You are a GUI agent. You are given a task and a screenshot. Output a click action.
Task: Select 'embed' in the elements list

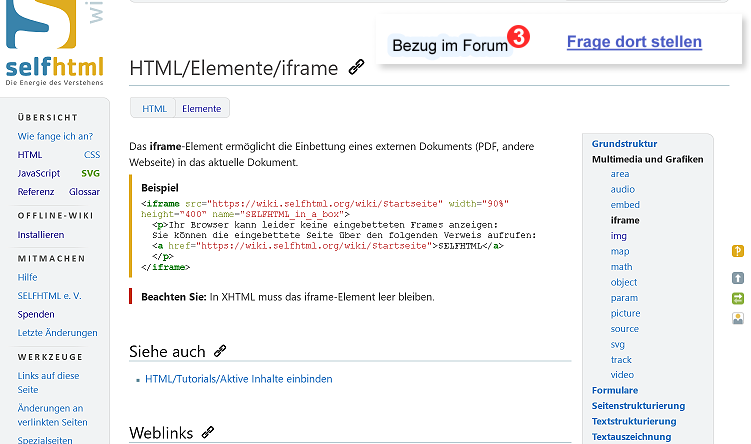tap(624, 205)
